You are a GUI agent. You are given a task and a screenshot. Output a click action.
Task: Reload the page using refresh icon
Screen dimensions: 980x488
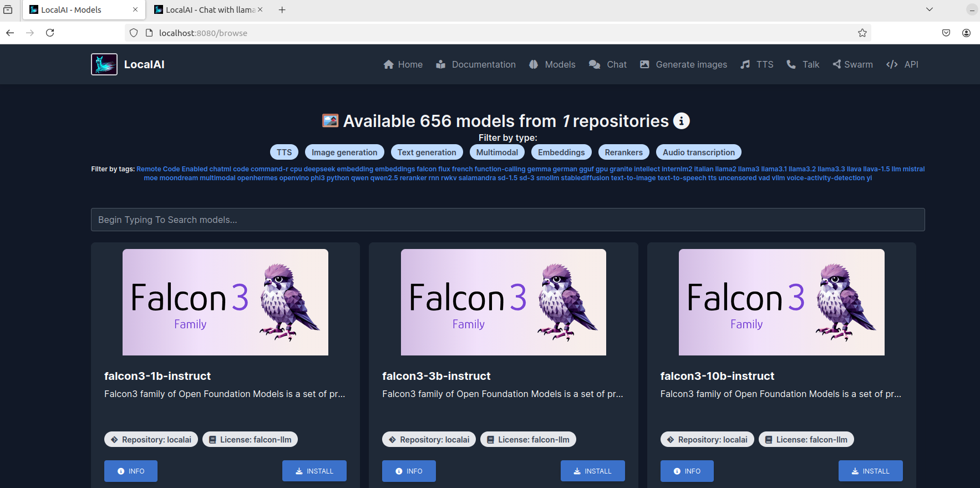[x=50, y=33]
